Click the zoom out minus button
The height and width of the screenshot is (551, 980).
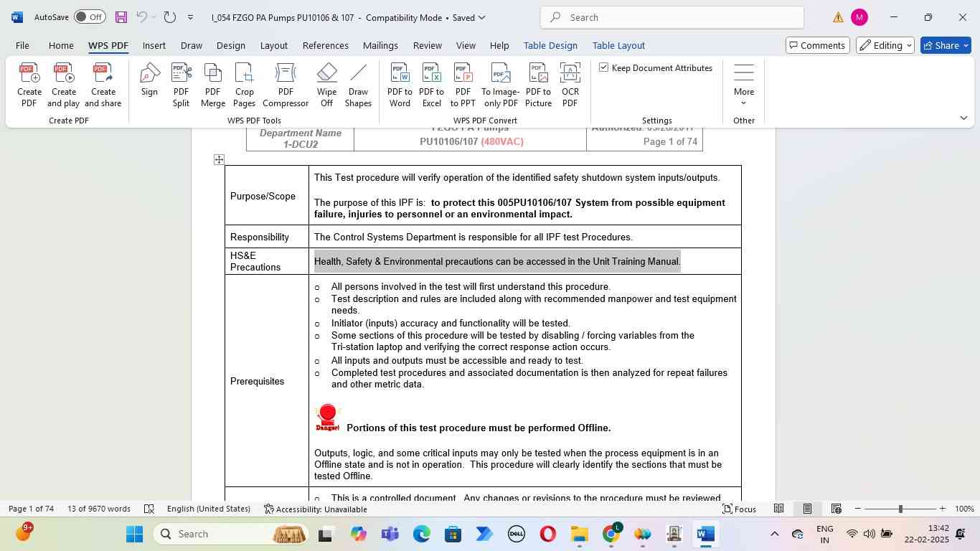click(x=857, y=509)
